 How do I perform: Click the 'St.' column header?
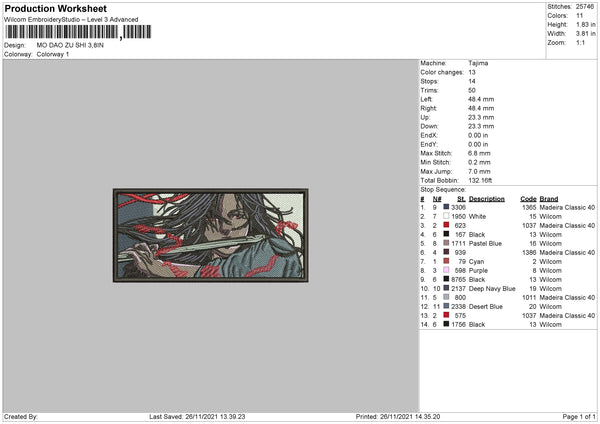461,199
